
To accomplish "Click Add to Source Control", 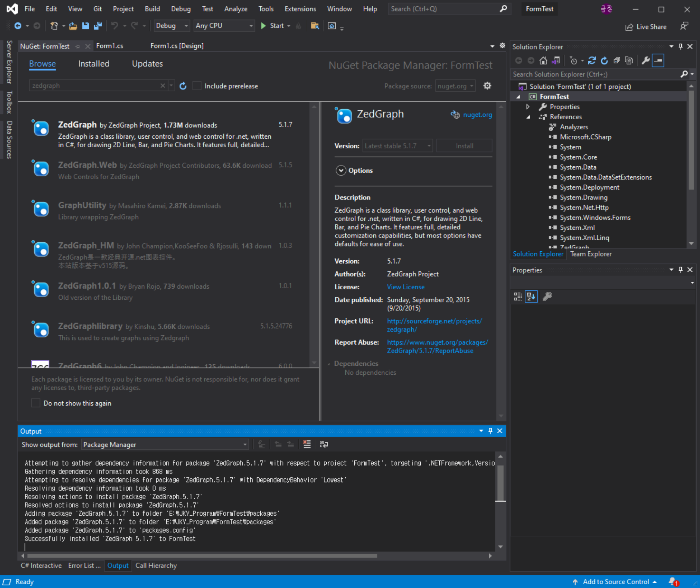I will point(616,582).
